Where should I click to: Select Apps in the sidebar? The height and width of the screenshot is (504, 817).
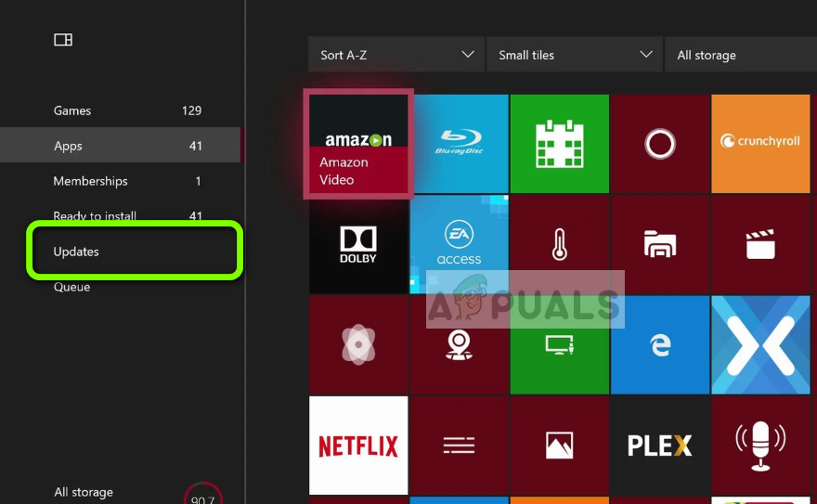point(122,146)
